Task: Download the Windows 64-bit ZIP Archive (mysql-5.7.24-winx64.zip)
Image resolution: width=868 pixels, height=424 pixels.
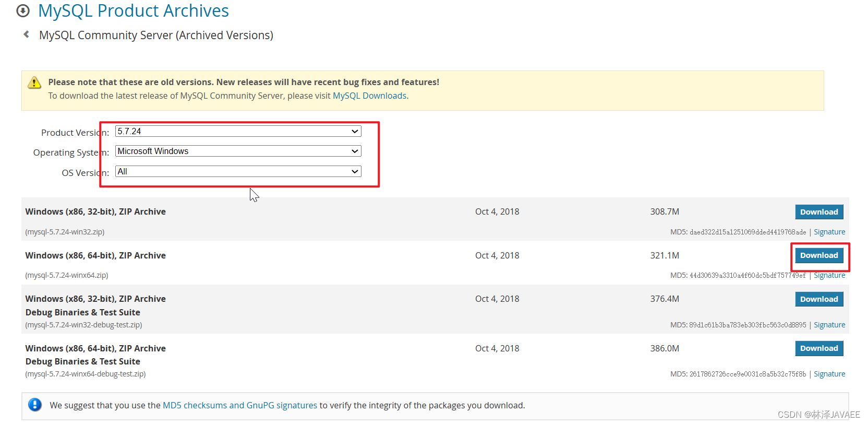Action: click(819, 255)
